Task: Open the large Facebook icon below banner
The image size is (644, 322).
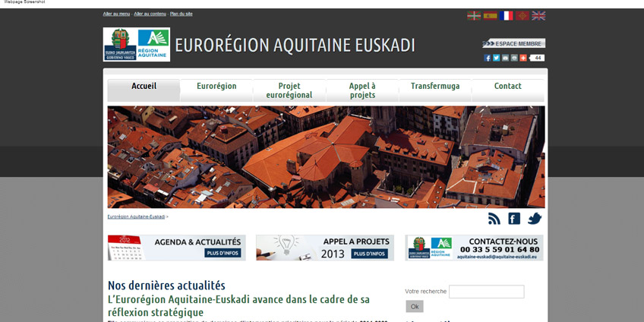Action: [514, 219]
